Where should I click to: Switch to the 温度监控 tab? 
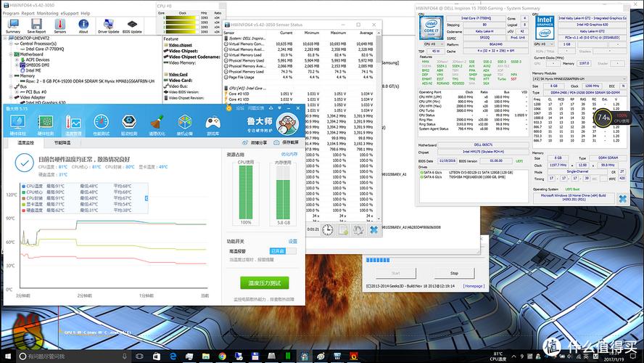click(26, 142)
